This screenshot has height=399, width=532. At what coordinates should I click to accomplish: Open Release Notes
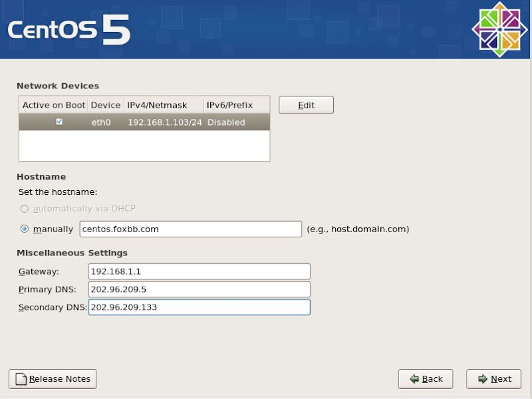(x=53, y=379)
